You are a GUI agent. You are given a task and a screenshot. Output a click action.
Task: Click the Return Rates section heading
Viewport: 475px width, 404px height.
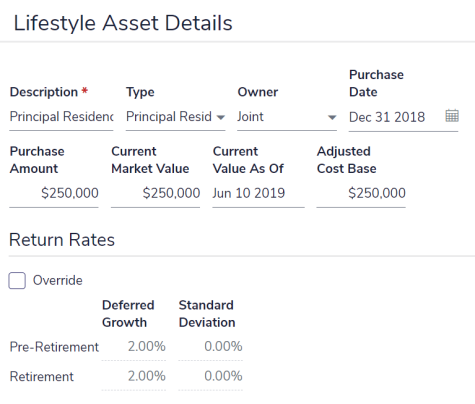tap(62, 240)
